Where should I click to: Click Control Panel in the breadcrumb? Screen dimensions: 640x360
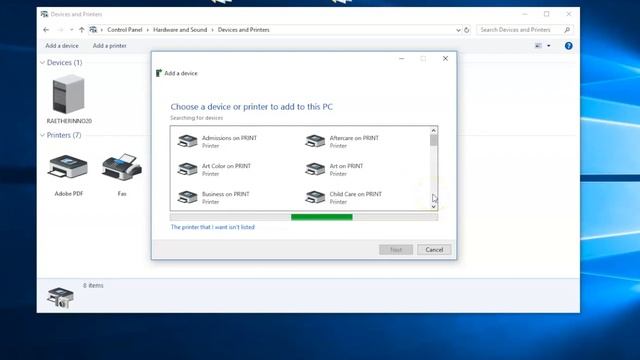pyautogui.click(x=124, y=30)
